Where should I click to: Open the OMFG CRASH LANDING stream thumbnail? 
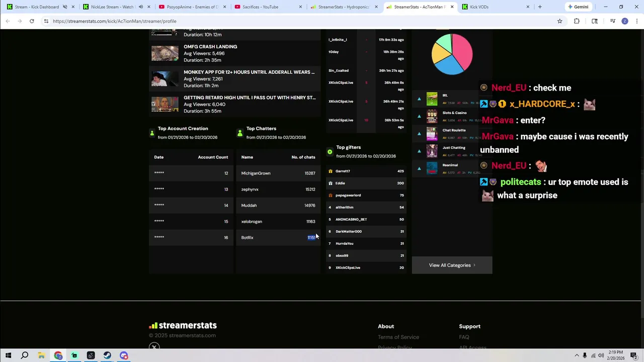pos(165,53)
